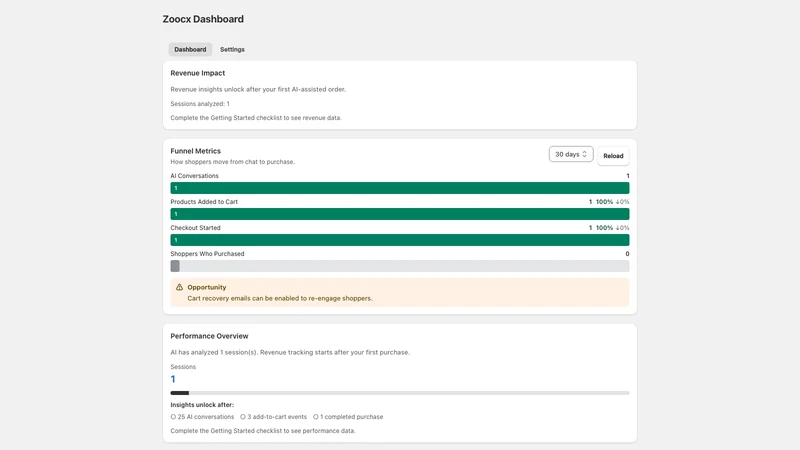Click the Shoppers Who Purchased count 0
This screenshot has height=450, width=800.
(627, 254)
